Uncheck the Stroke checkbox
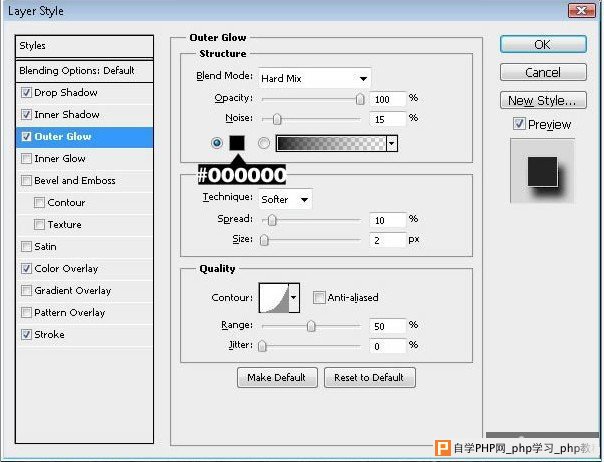 click(26, 334)
